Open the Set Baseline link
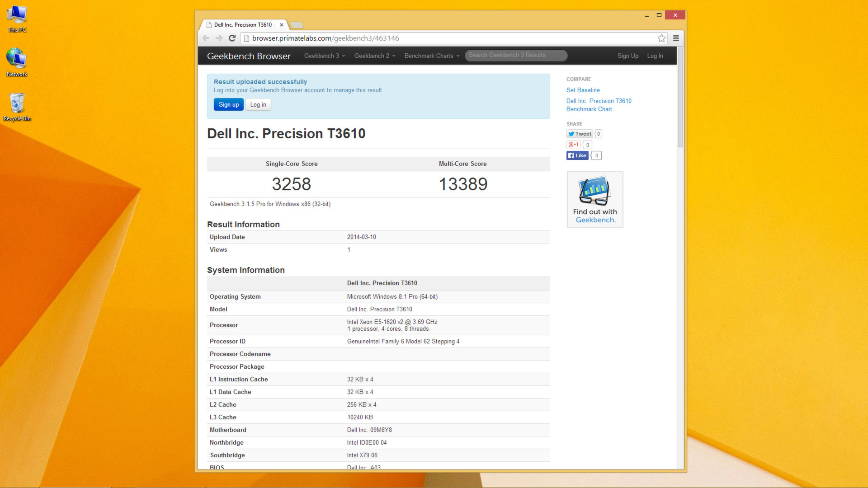This screenshot has width=868, height=488. pos(583,90)
